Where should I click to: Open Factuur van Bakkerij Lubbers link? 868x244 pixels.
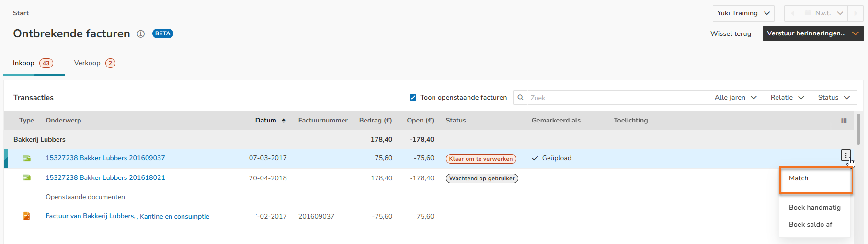(x=91, y=216)
